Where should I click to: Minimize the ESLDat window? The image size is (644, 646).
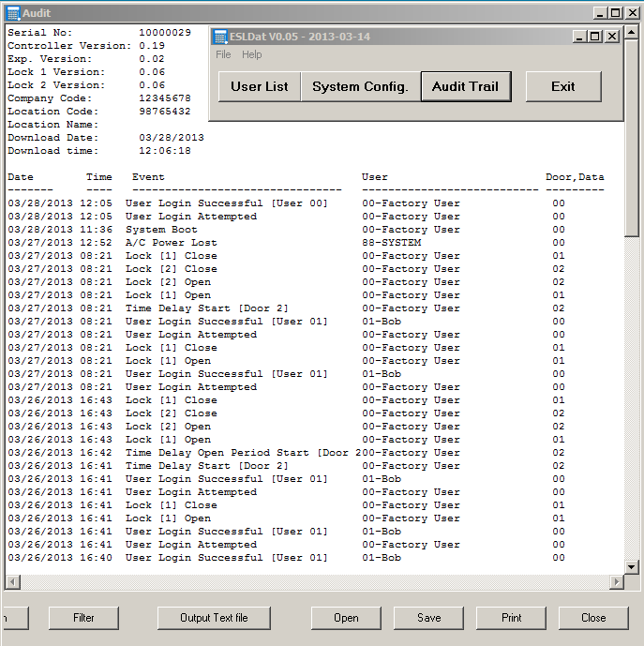[580, 37]
